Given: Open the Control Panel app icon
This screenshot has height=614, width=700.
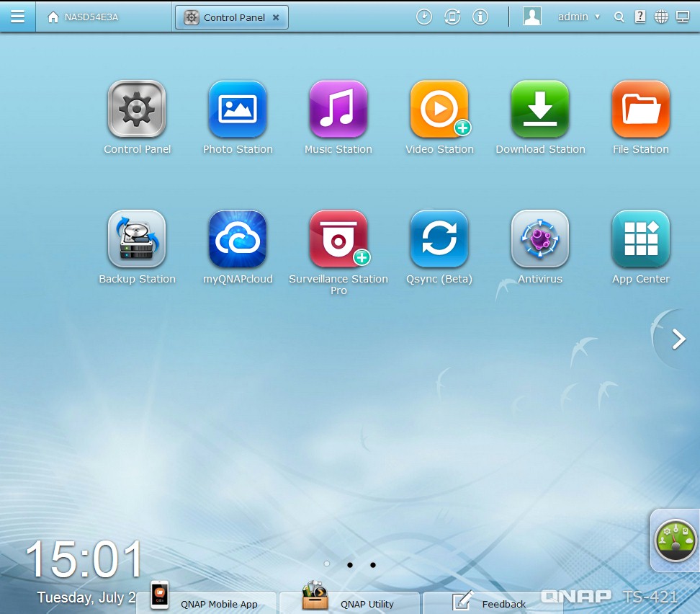Looking at the screenshot, I should pos(137,109).
